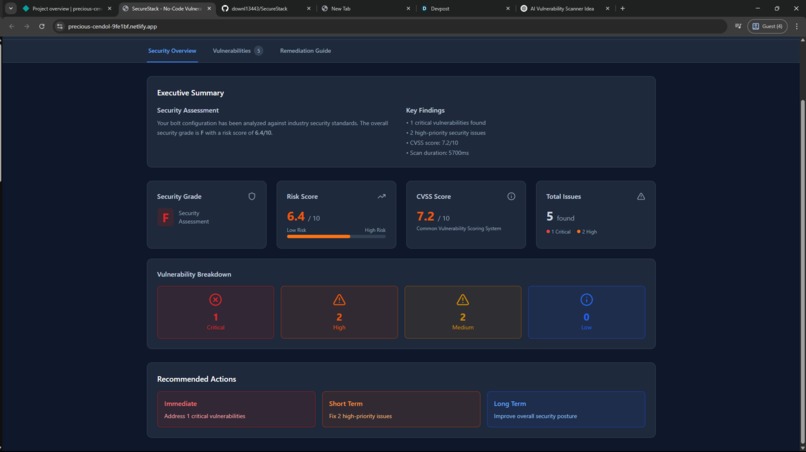Select the Critical vulnerability breakdown card

tap(215, 313)
